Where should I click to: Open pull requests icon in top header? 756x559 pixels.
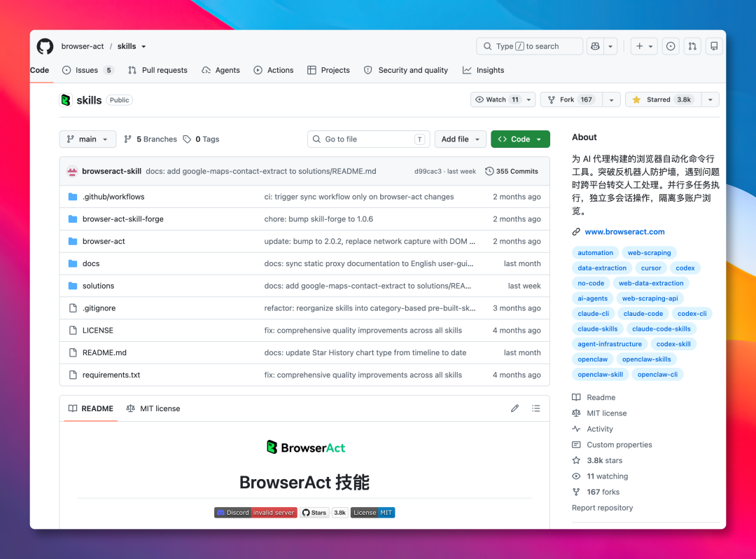(x=692, y=46)
